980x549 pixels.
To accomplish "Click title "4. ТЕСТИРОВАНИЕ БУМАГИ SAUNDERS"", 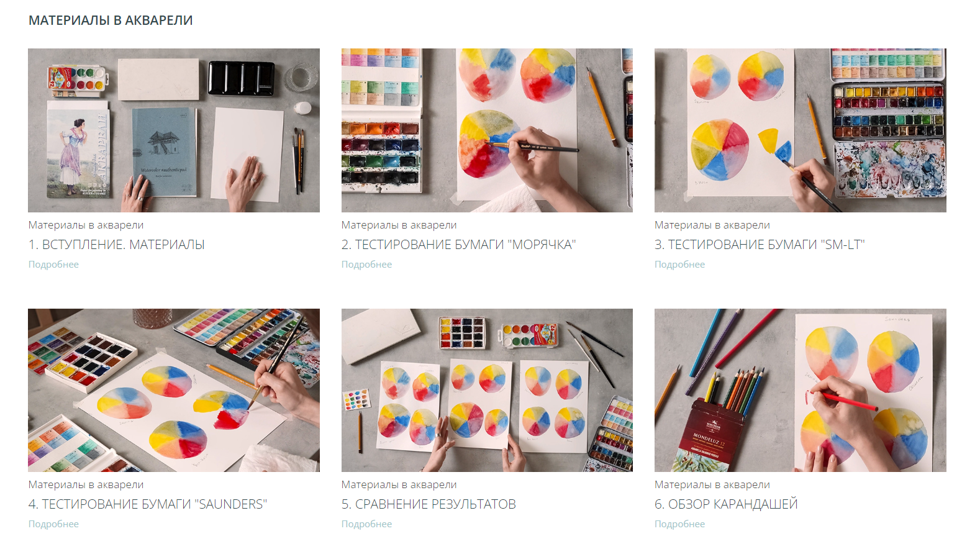I will click(x=148, y=504).
